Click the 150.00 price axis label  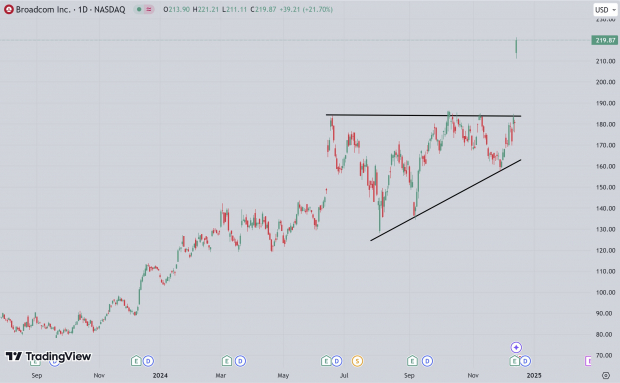click(605, 187)
